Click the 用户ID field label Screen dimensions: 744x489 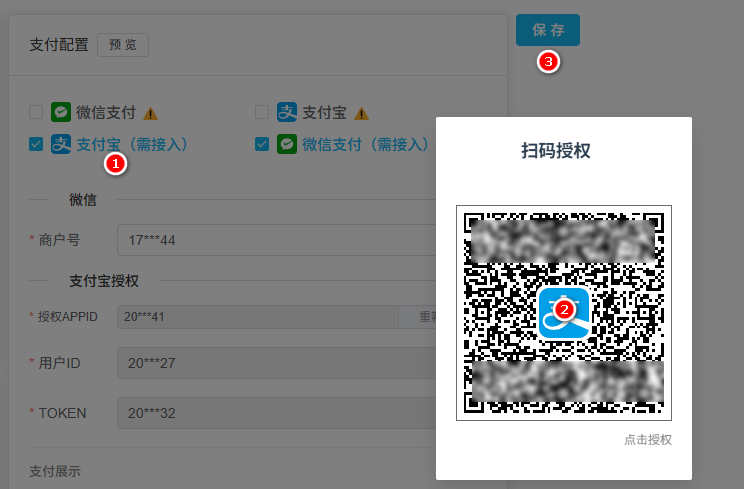click(x=59, y=363)
